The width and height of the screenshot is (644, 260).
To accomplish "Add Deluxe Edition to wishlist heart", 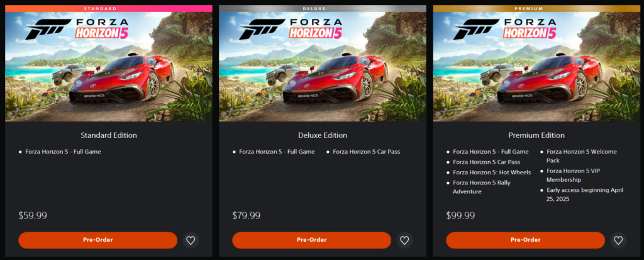I will (x=404, y=240).
